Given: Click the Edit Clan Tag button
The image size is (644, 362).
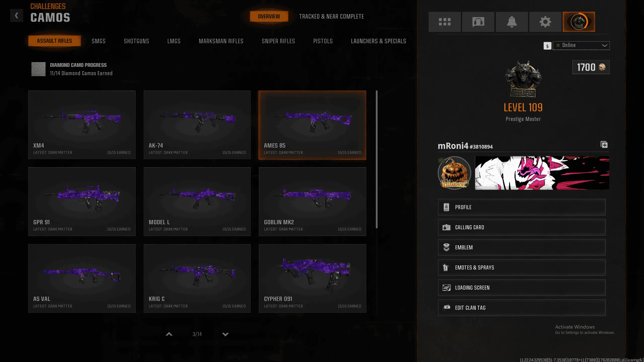Looking at the screenshot, I should 521,308.
